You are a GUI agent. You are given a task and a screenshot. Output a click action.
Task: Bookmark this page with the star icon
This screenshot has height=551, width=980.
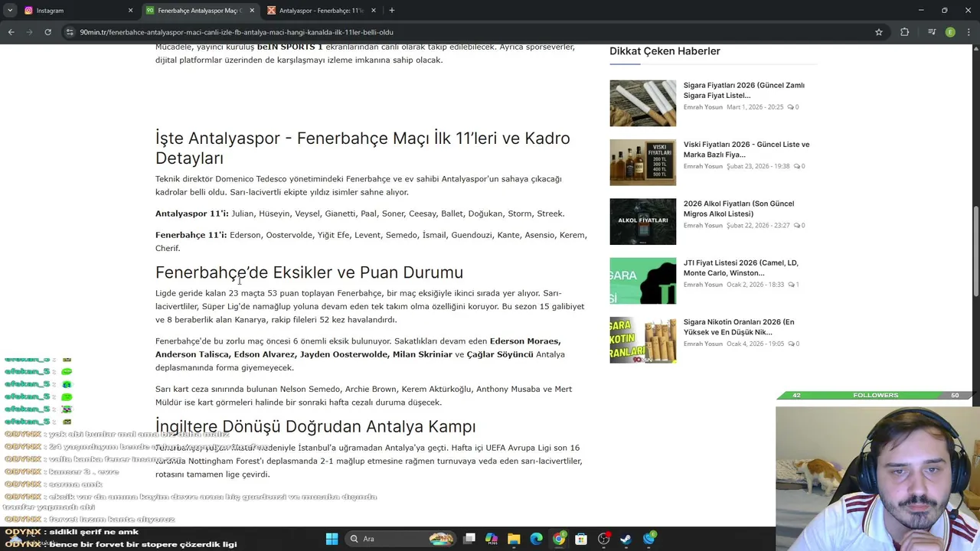click(x=879, y=32)
